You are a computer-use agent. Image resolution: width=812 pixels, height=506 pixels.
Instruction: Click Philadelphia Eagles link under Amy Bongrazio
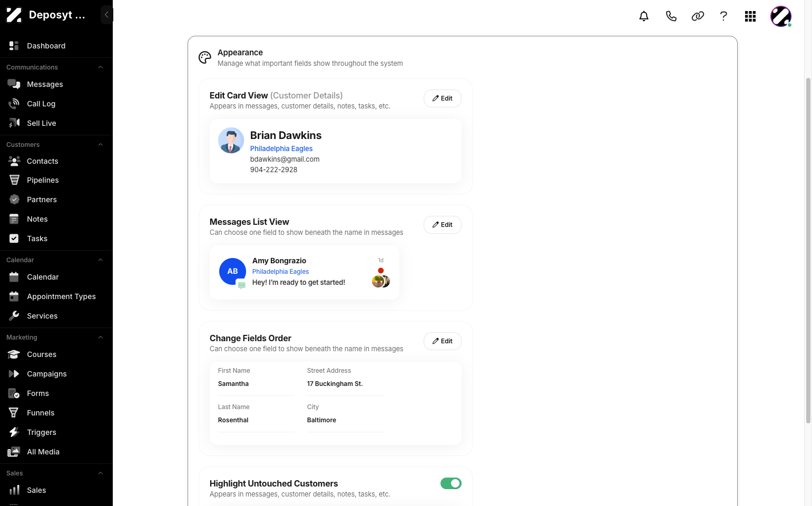280,272
